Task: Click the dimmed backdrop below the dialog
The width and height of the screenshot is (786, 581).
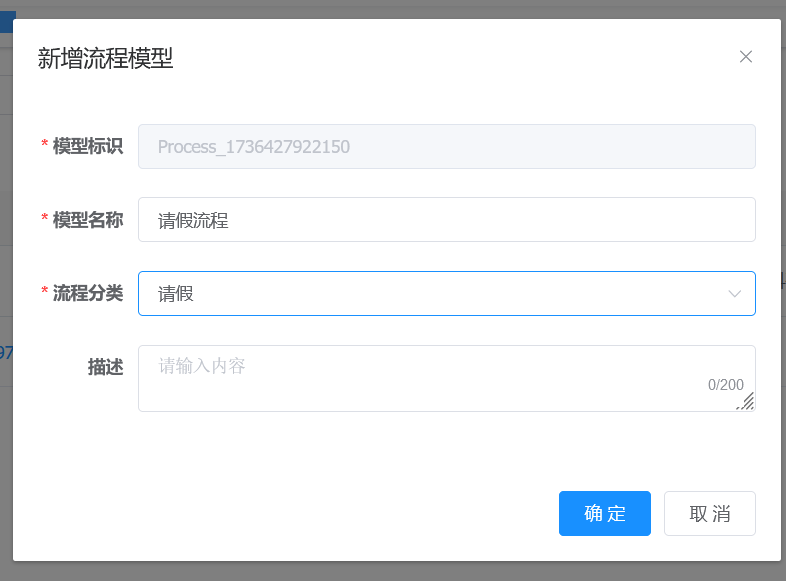Action: 400,571
